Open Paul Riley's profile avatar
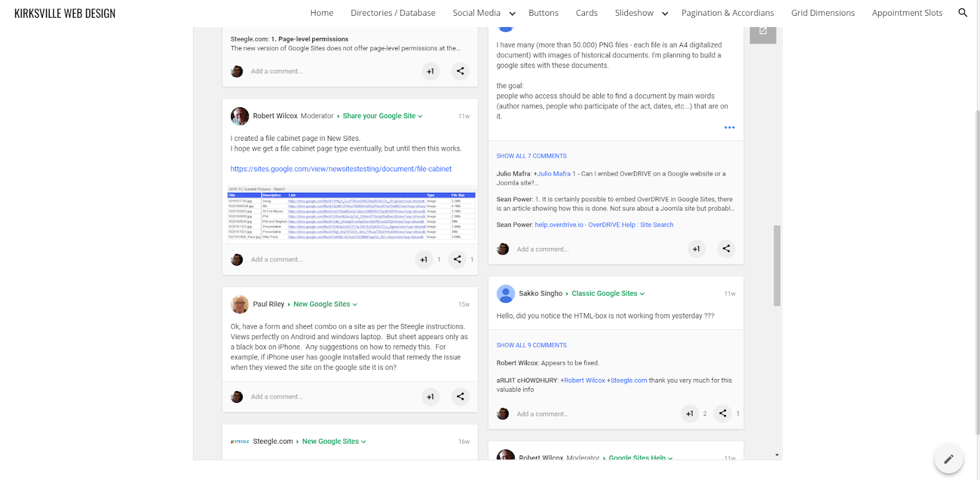The height and width of the screenshot is (480, 980). (x=239, y=304)
